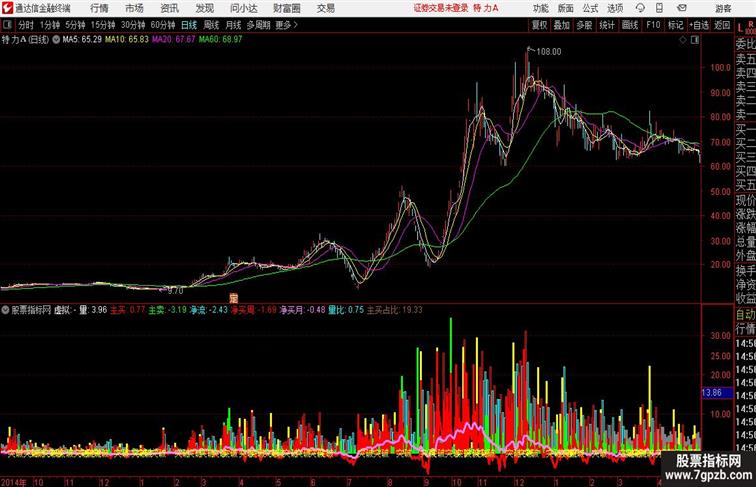
Task: Open the 问小达 menu
Action: [244, 8]
